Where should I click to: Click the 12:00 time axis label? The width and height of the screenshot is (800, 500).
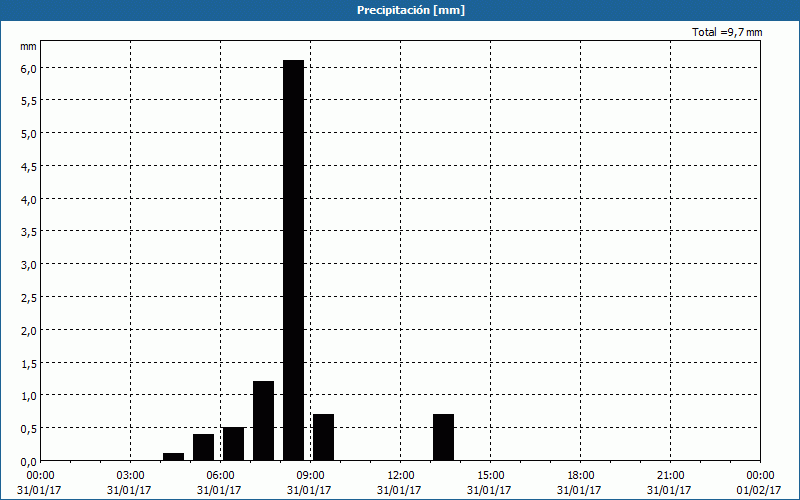coord(400,476)
